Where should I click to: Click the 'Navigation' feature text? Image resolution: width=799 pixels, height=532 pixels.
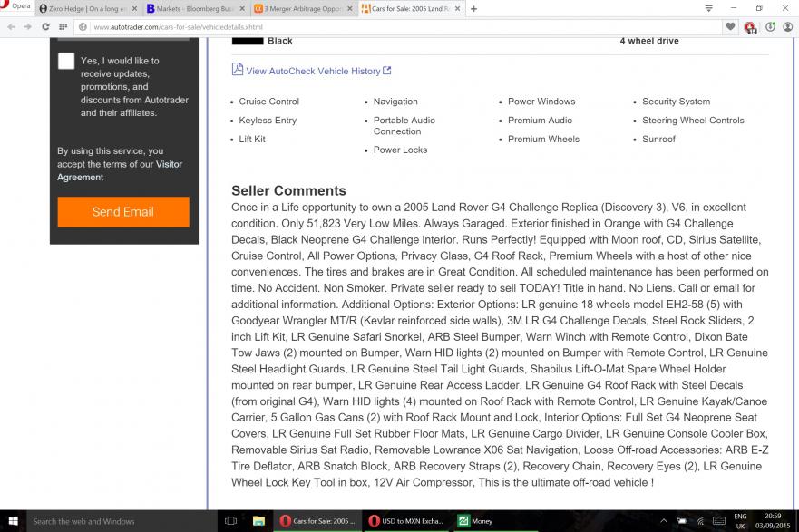(x=395, y=102)
